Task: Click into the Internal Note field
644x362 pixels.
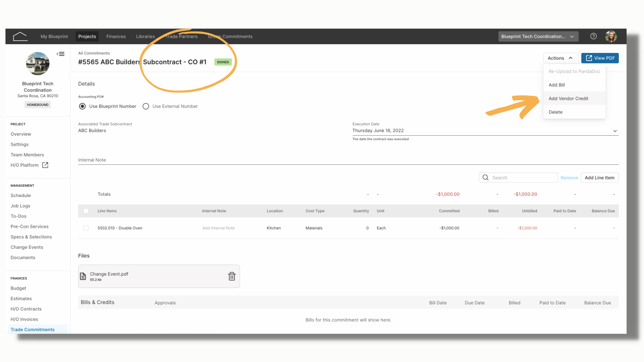Action: [x=348, y=160]
